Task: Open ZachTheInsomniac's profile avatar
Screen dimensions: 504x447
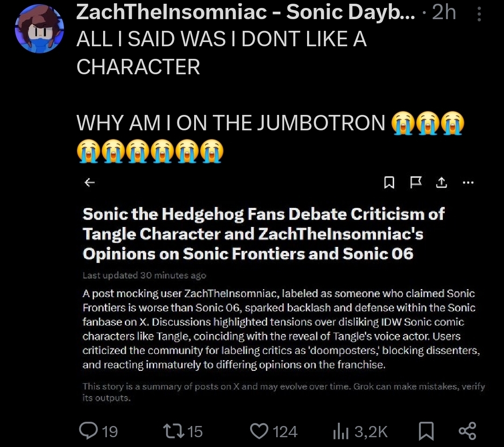Action: click(x=39, y=30)
